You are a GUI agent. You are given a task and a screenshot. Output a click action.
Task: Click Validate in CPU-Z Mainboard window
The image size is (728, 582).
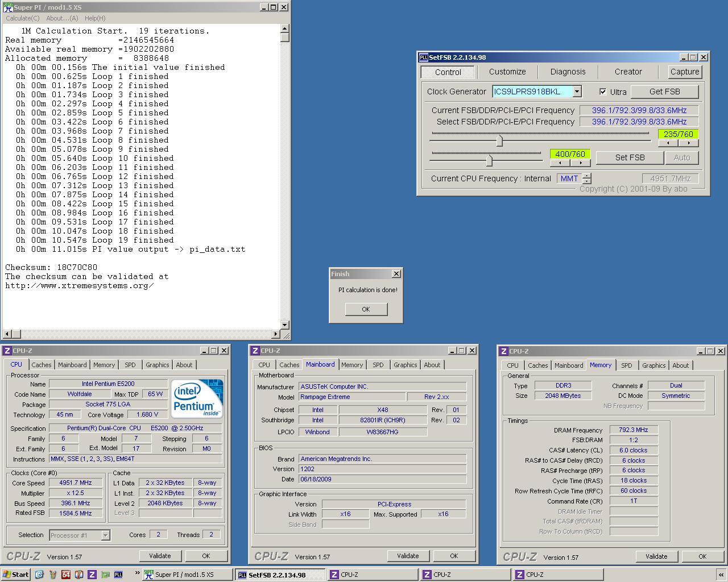pyautogui.click(x=408, y=556)
